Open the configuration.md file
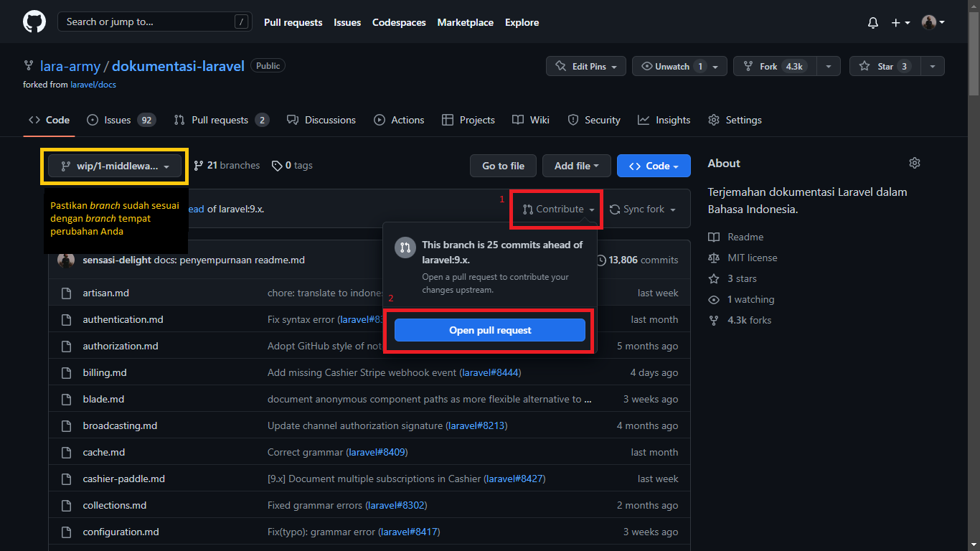Image resolution: width=980 pixels, height=551 pixels. point(121,532)
